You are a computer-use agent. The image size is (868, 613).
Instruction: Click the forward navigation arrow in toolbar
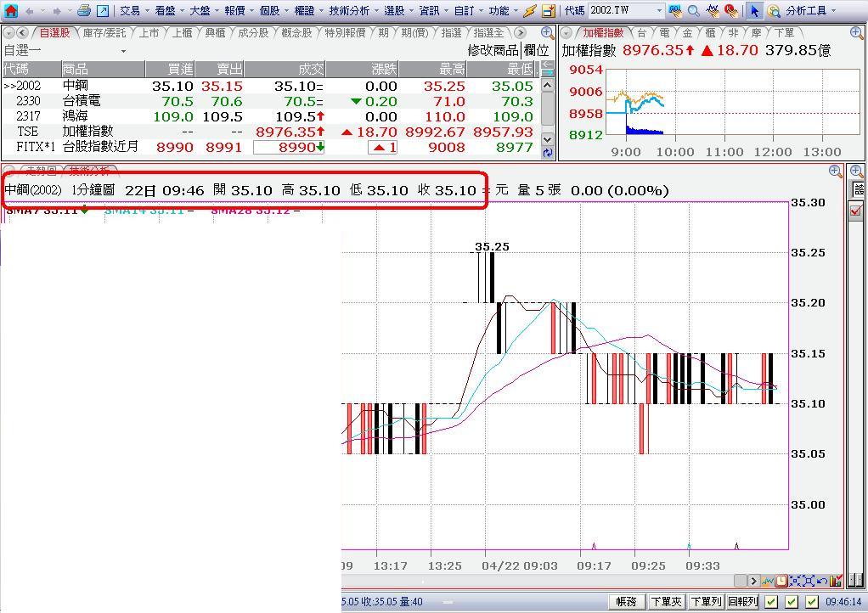56,11
